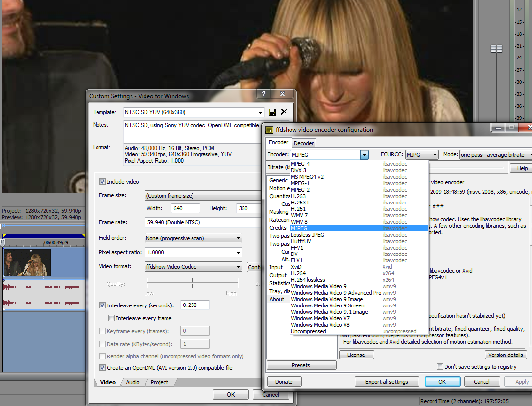Click OK in ffdshow configuration
The image size is (532, 406).
(442, 382)
